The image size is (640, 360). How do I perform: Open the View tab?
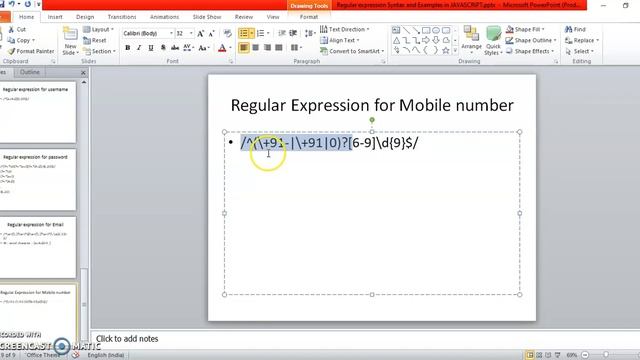tap(273, 17)
